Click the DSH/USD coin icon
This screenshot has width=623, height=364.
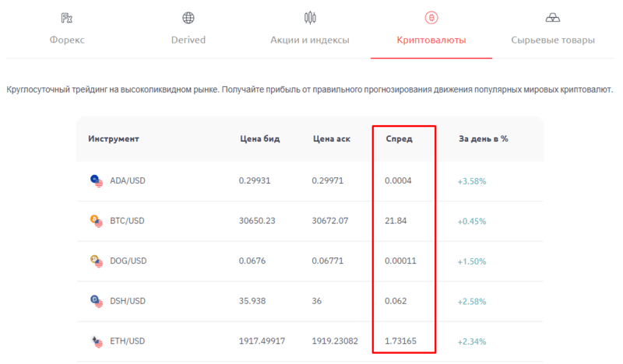tap(96, 301)
